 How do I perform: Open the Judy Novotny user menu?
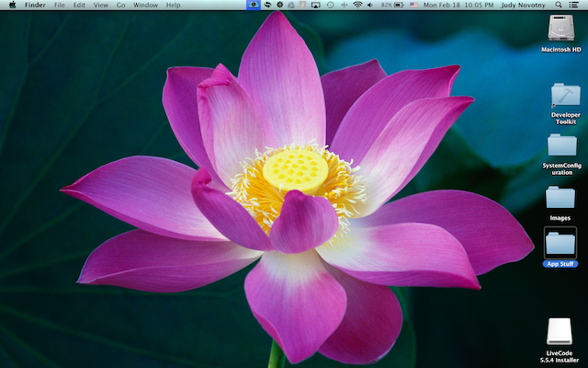[523, 5]
